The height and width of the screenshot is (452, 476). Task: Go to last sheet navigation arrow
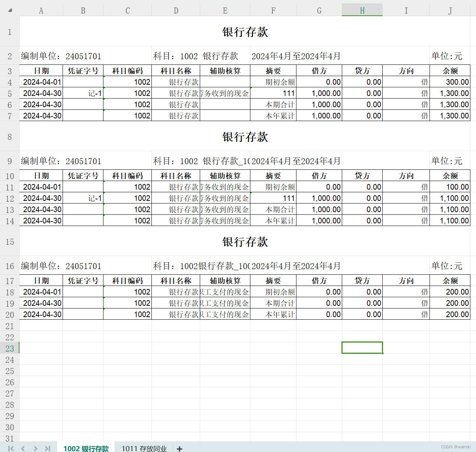(47, 448)
